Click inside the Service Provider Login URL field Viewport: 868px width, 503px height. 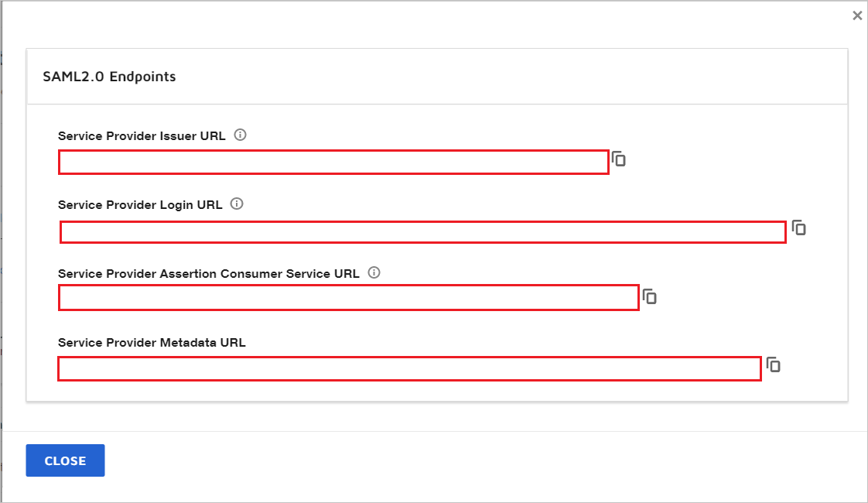click(422, 231)
